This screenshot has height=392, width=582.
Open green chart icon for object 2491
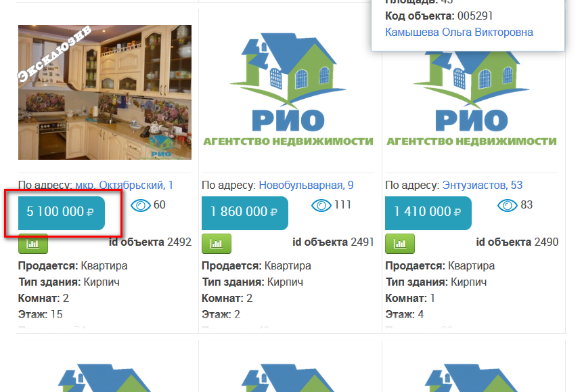pos(217,244)
